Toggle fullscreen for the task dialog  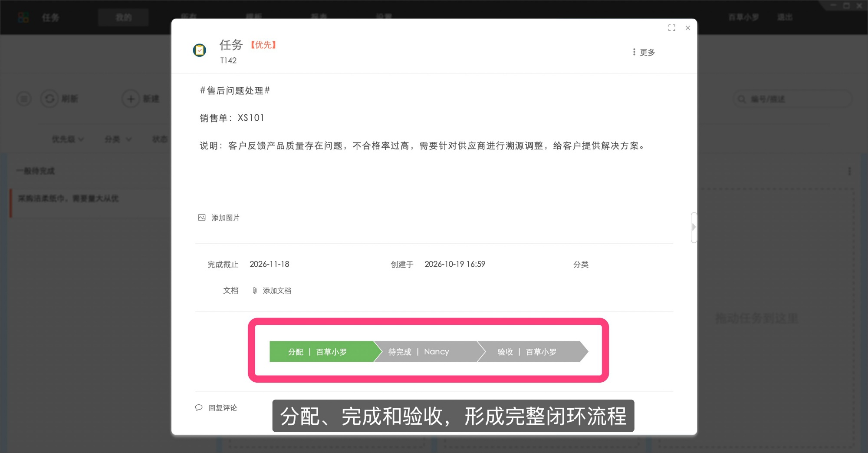coord(672,28)
